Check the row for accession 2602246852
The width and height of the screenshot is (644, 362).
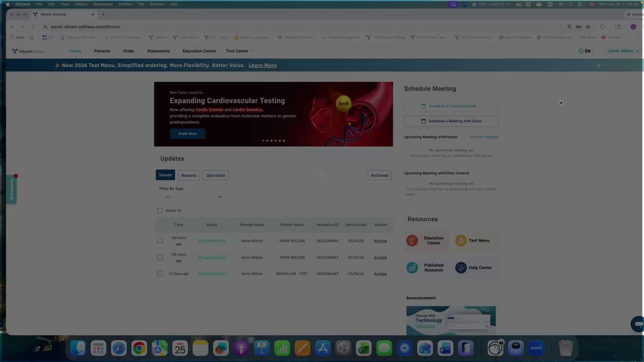point(160,257)
